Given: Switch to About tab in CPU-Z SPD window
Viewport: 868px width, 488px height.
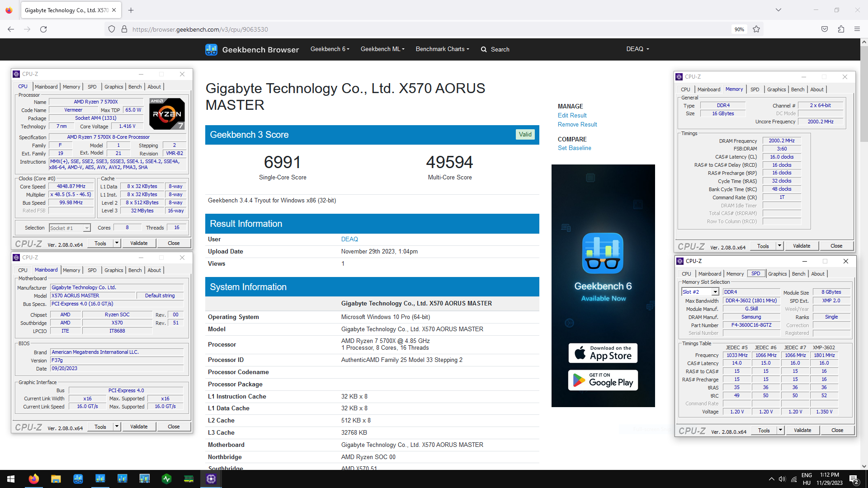Looking at the screenshot, I should (x=817, y=274).
